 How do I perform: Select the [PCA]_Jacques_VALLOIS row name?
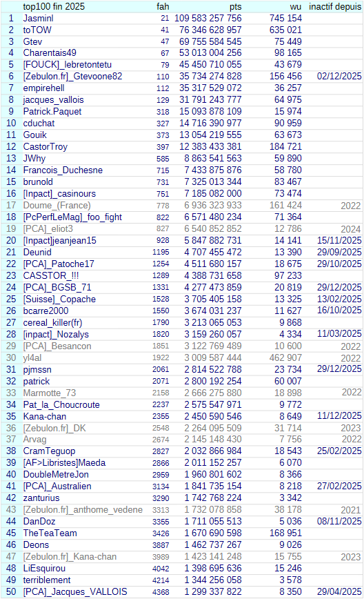coord(75,591)
